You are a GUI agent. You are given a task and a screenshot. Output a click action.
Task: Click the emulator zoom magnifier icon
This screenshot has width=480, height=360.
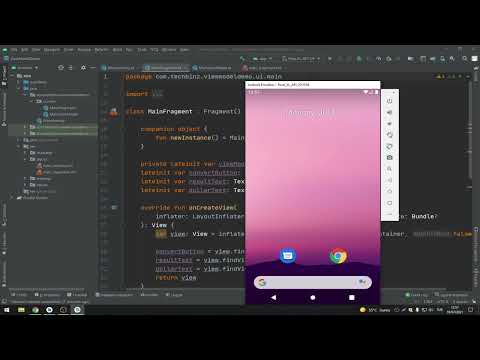coord(389,169)
